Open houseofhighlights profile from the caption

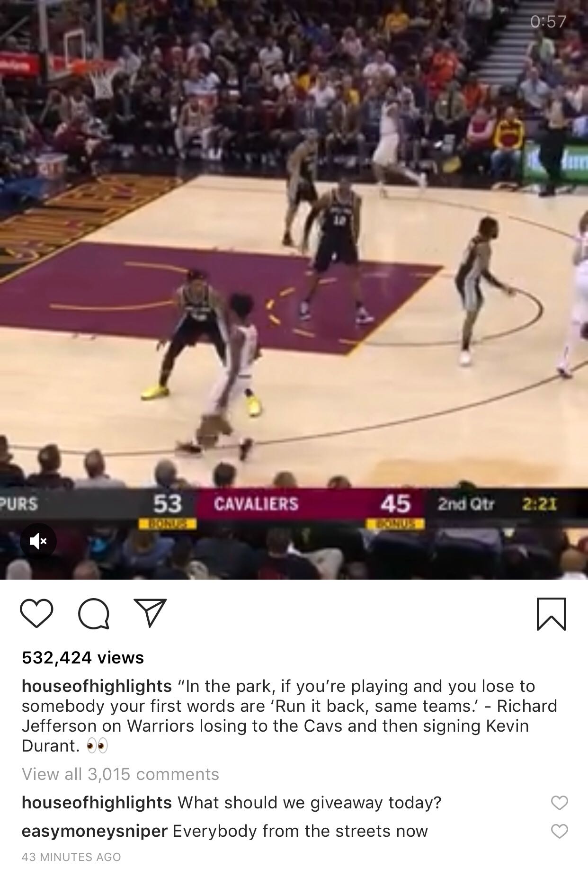pos(97,686)
